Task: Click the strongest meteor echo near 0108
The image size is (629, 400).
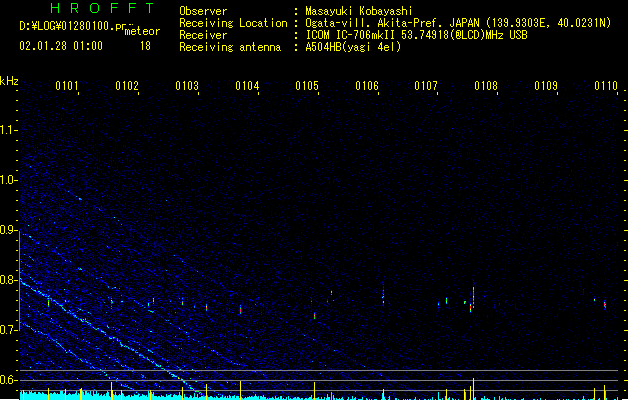Action: coord(473,296)
